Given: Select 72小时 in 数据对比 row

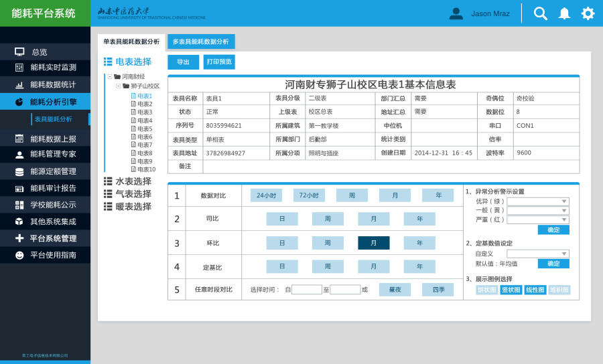Looking at the screenshot, I should (309, 195).
